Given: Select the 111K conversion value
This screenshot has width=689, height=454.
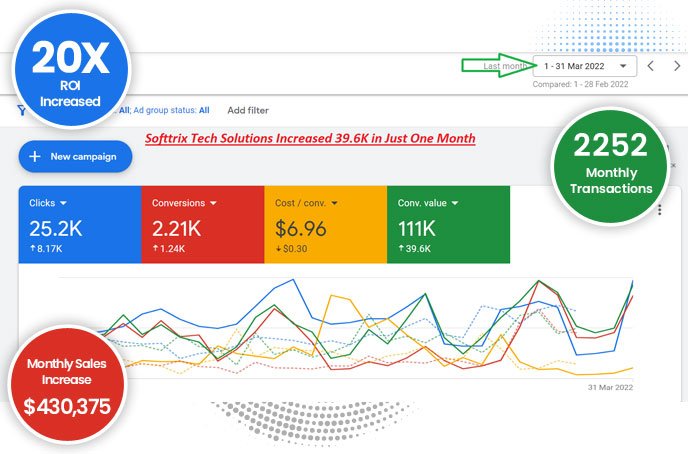Looking at the screenshot, I should point(417,229).
